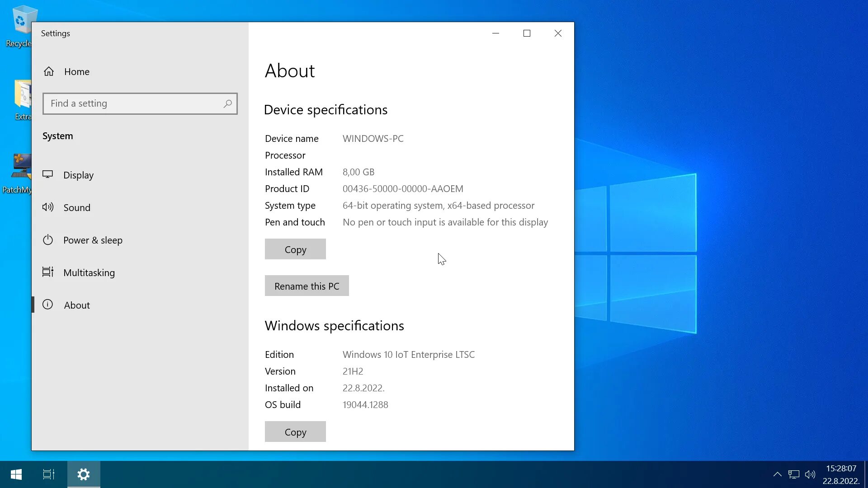Copy the Windows specifications
Viewport: 868px width, 488px height.
[x=295, y=432]
